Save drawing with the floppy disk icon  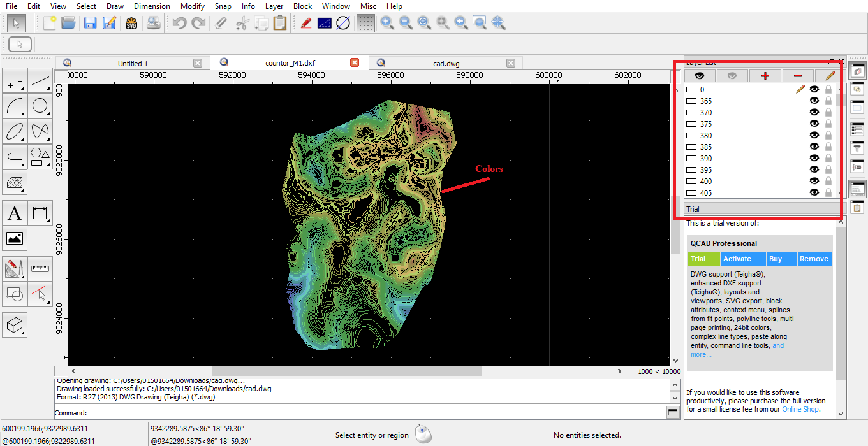click(90, 24)
